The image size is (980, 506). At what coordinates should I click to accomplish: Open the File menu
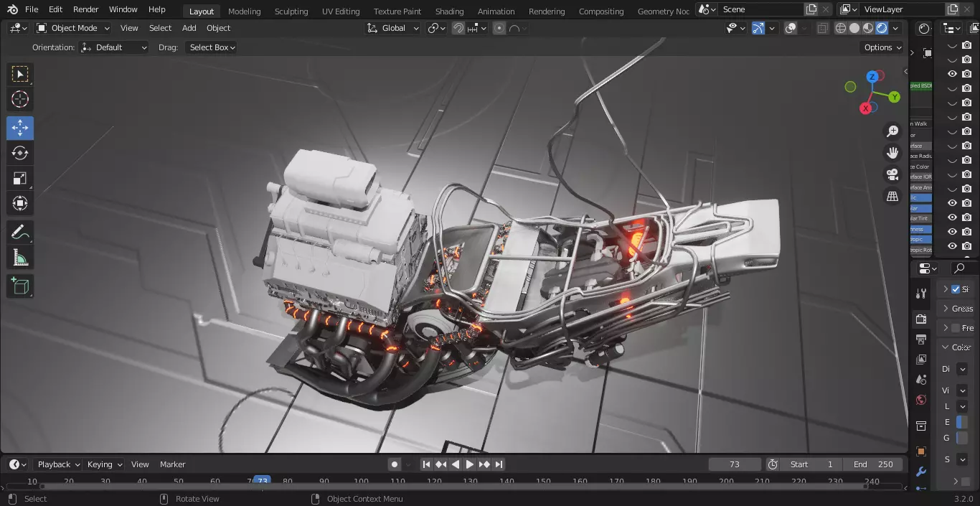32,9
